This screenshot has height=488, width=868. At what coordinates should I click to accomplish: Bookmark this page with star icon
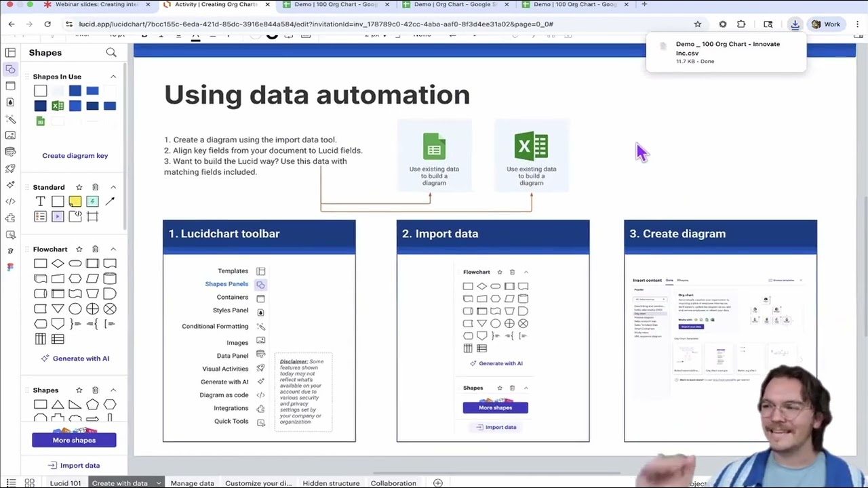[697, 24]
